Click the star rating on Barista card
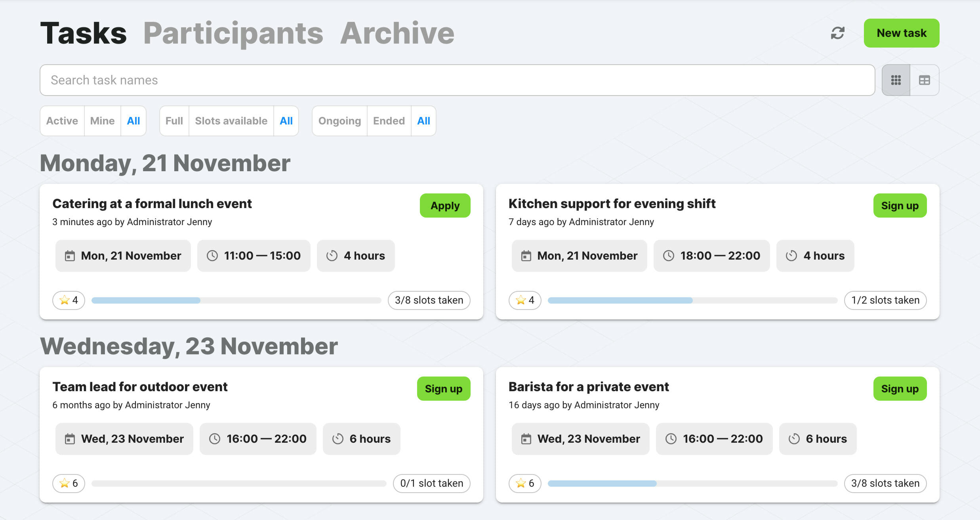This screenshot has width=980, height=520. (x=524, y=483)
